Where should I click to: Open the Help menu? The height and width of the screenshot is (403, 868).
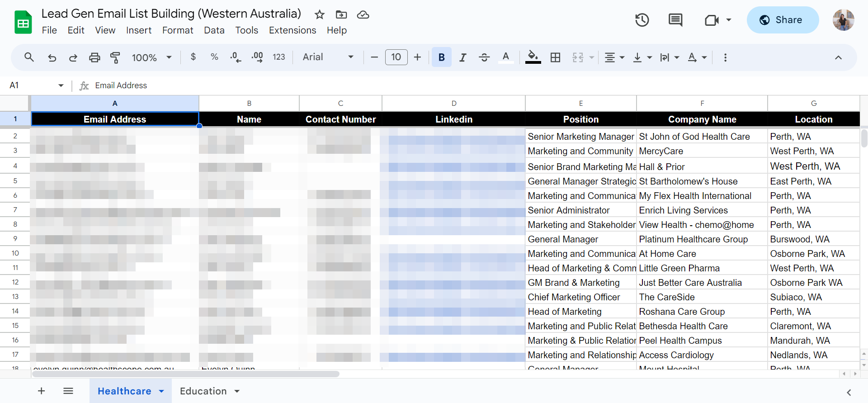(x=337, y=30)
